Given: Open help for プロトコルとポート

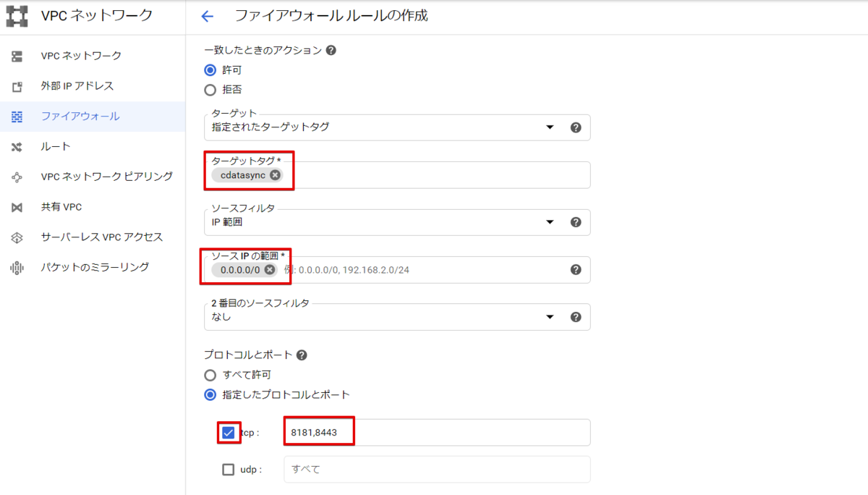Looking at the screenshot, I should pyautogui.click(x=302, y=355).
